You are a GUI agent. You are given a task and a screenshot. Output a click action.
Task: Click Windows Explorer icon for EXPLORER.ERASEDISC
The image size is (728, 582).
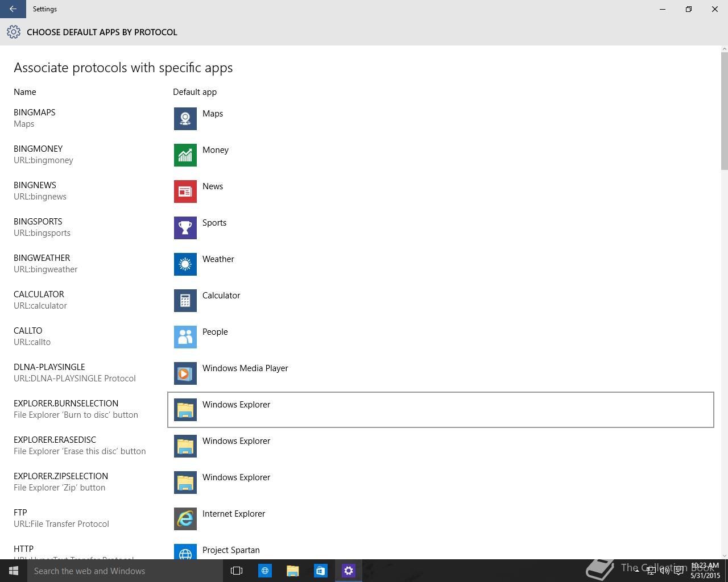point(185,446)
